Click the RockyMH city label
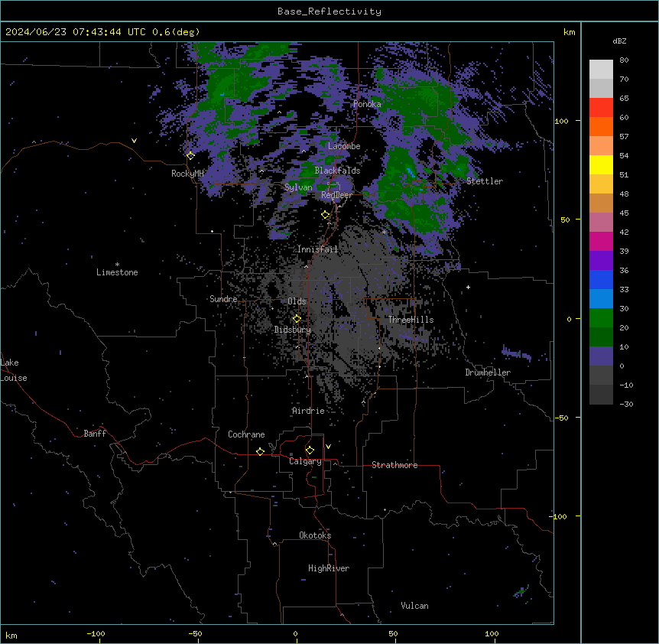 pos(187,174)
